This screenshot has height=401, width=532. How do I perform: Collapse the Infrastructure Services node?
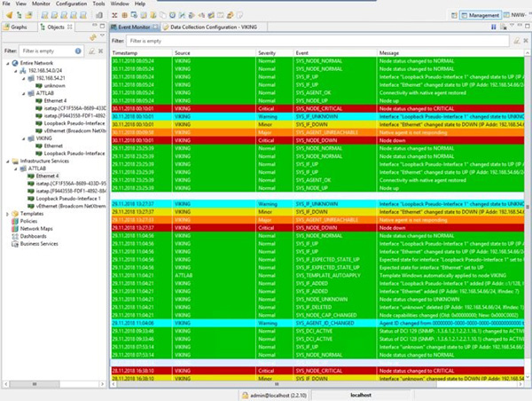click(8, 161)
